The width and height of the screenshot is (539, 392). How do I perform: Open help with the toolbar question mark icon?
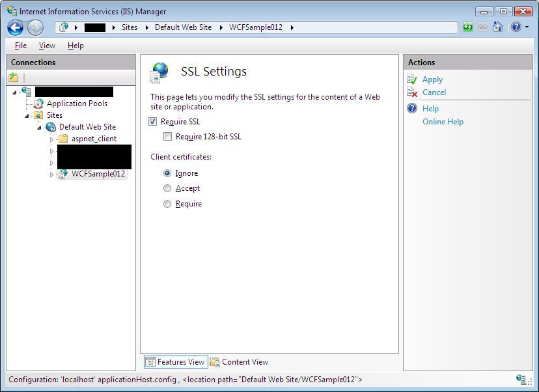pos(516,27)
